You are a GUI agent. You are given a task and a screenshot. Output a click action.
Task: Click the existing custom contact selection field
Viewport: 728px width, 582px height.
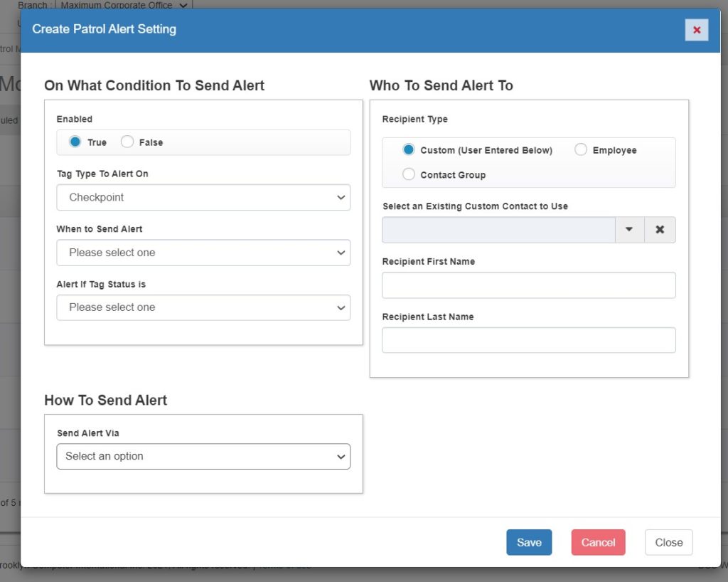point(498,230)
